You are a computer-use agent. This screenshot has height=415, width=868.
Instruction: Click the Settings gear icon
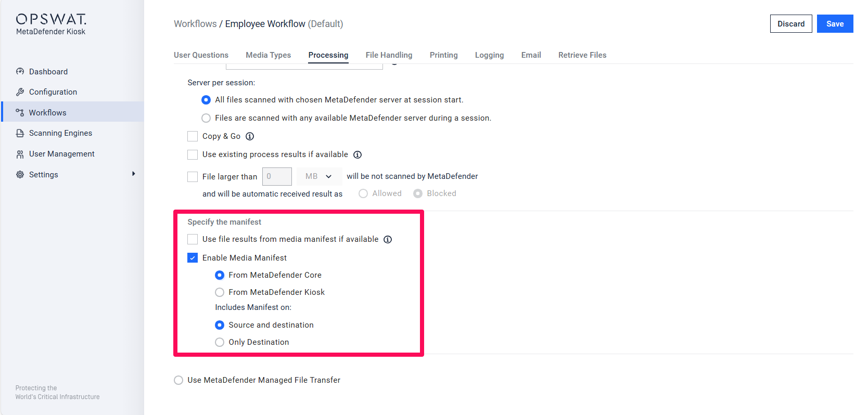[x=20, y=175]
